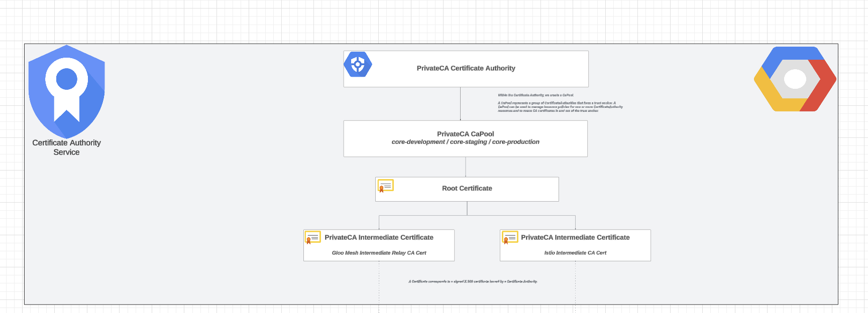Select the Root Certificate badge icon
The height and width of the screenshot is (313, 868).
pyautogui.click(x=385, y=186)
